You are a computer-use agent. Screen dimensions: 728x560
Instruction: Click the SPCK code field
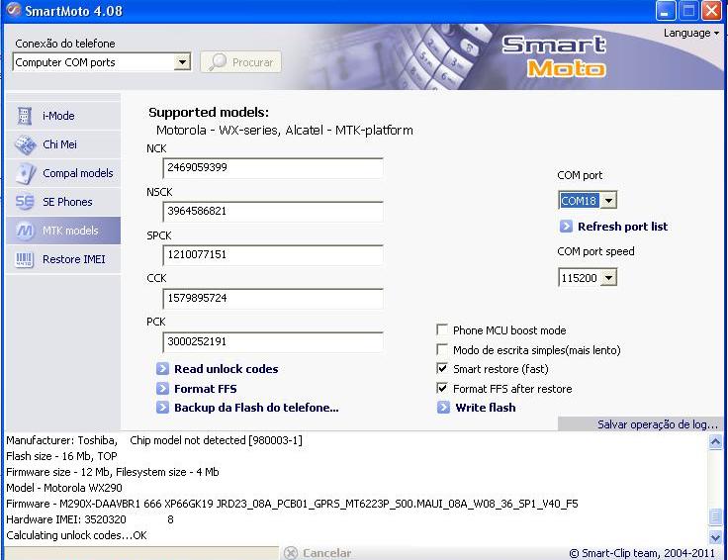[x=273, y=255]
